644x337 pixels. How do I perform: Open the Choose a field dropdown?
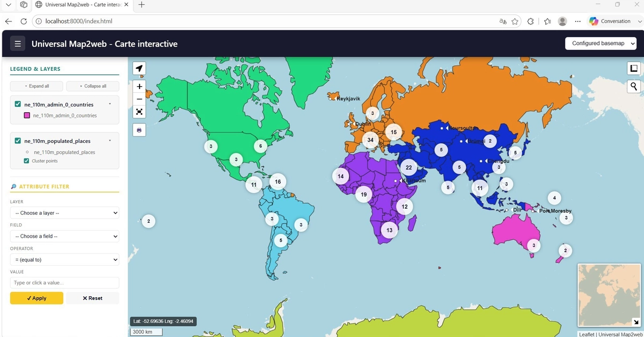pyautogui.click(x=64, y=236)
